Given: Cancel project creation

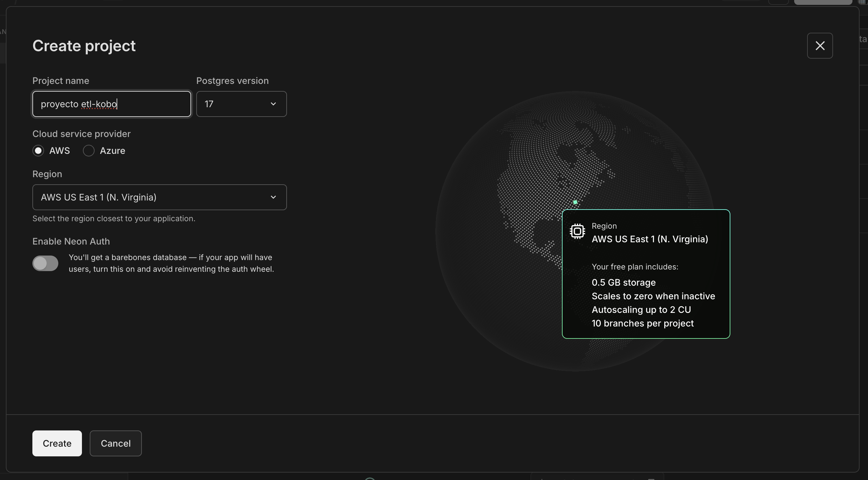Looking at the screenshot, I should (116, 443).
